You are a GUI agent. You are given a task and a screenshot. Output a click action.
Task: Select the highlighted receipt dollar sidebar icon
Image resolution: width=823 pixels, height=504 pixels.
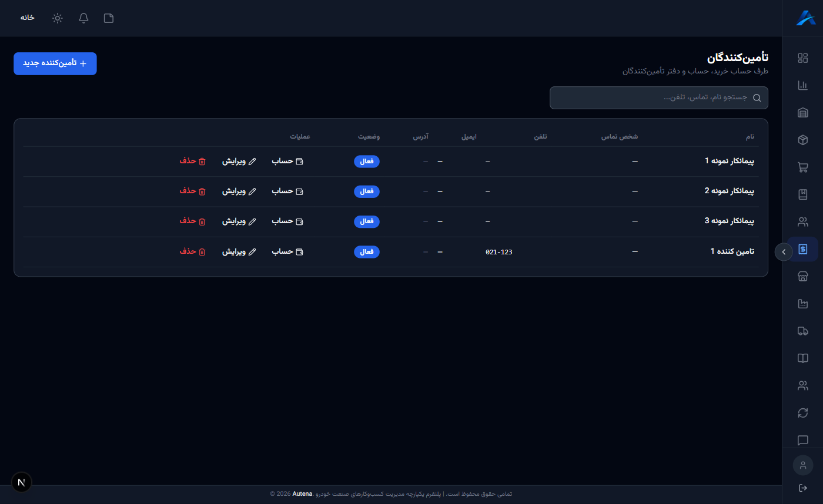(802, 249)
